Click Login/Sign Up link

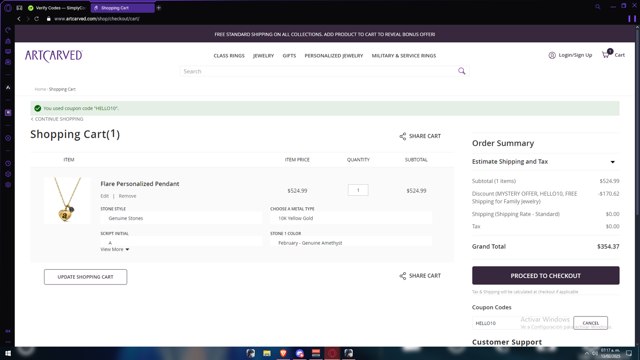pyautogui.click(x=575, y=55)
